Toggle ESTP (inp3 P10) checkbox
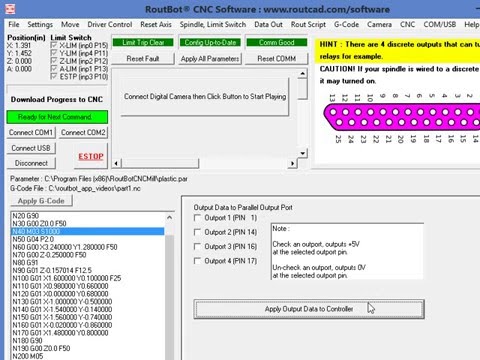 click(54, 77)
